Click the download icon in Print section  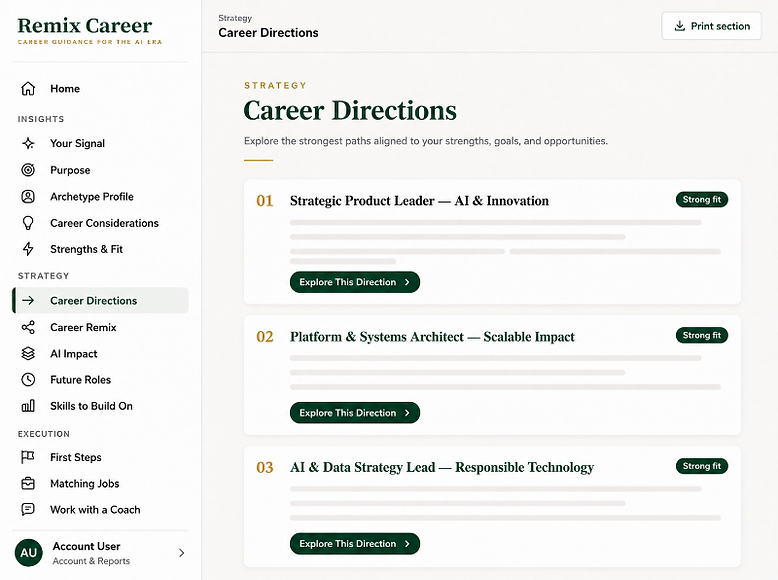point(680,26)
